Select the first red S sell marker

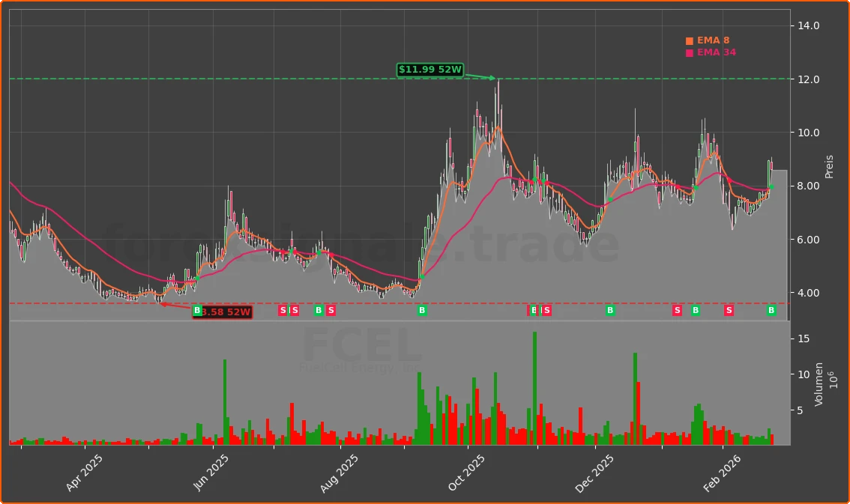tap(283, 311)
